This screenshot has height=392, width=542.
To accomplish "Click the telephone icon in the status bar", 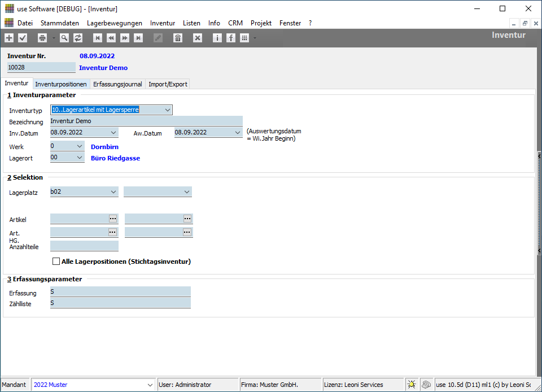I will click(x=426, y=385).
